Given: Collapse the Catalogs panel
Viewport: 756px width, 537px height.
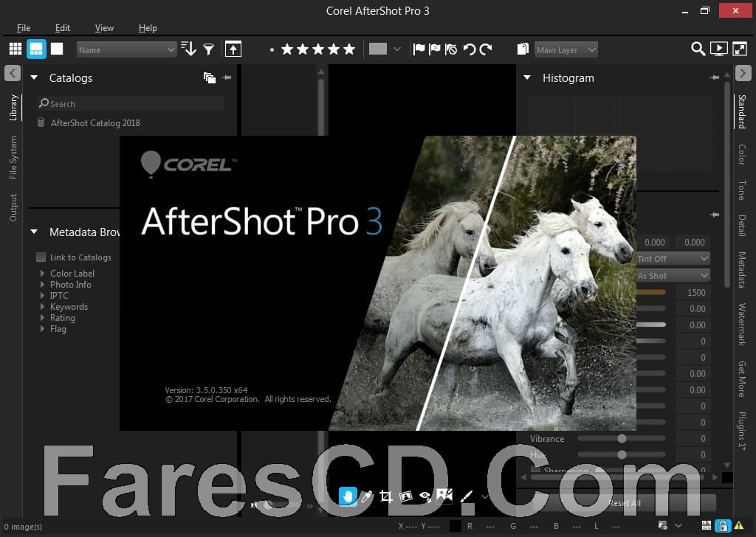Looking at the screenshot, I should click(x=34, y=77).
